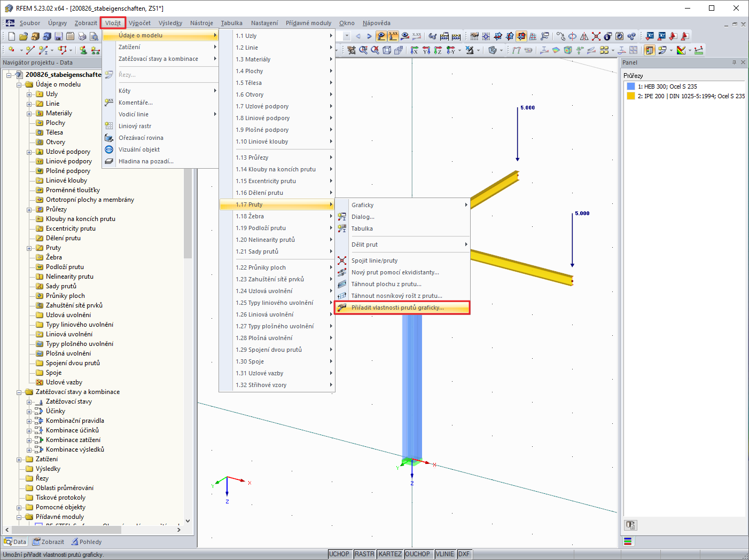Click the Delete red X toolbar icon
Screen dimensions: 749x560
(596, 36)
